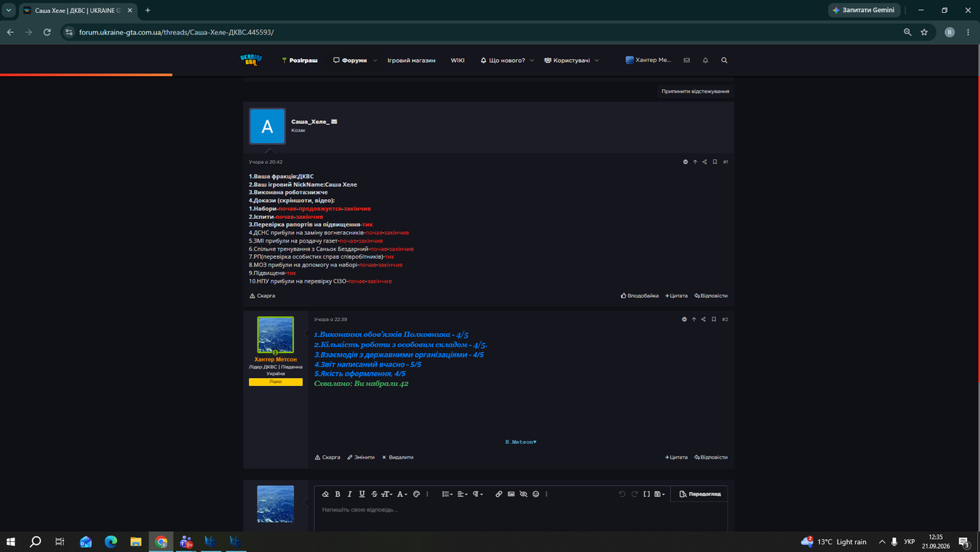This screenshot has height=552, width=980.
Task: Bookmark post #1 with the bookmark icon
Action: [714, 162]
